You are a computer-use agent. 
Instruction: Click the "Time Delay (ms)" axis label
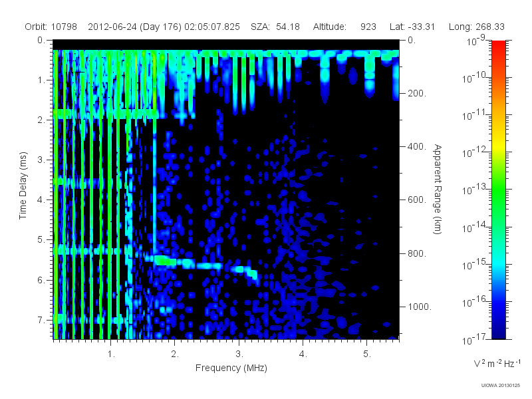click(x=23, y=186)
